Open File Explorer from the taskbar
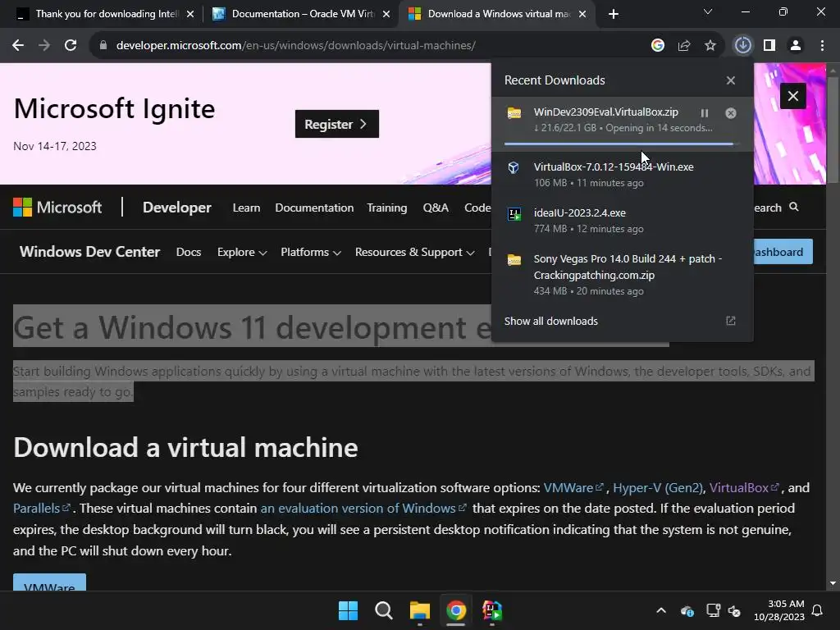 point(419,610)
